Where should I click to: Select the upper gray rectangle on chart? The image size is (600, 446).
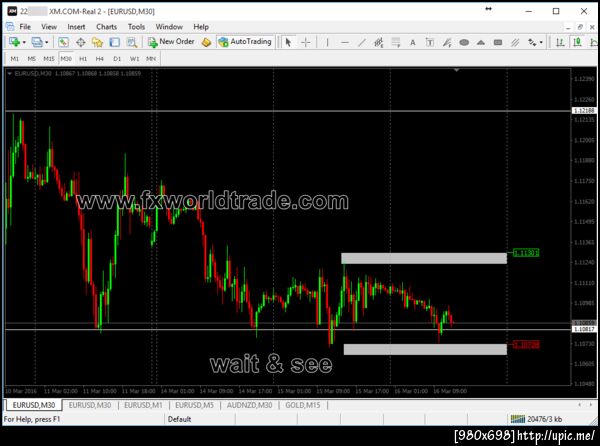click(424, 258)
